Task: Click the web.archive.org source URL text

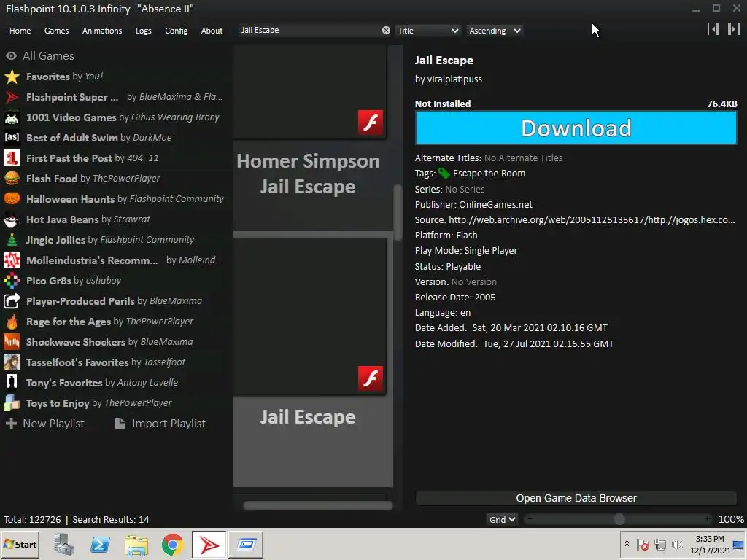Action: (x=592, y=220)
